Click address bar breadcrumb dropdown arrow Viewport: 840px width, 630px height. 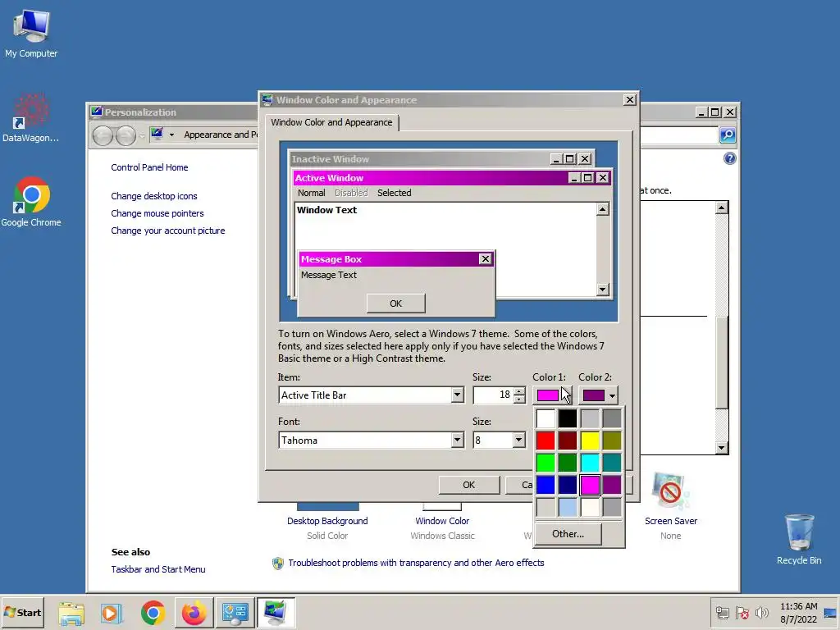[171, 135]
